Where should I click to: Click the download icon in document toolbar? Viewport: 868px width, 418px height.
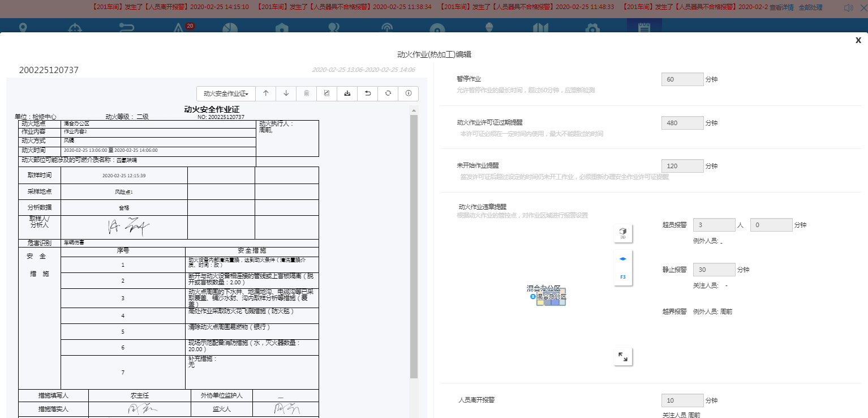(x=347, y=93)
